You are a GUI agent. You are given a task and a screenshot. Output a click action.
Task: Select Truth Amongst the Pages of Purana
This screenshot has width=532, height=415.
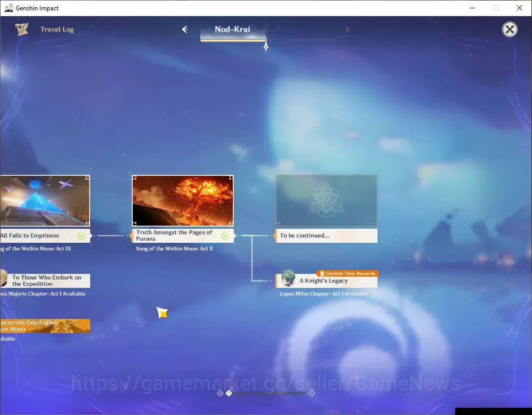(183, 236)
